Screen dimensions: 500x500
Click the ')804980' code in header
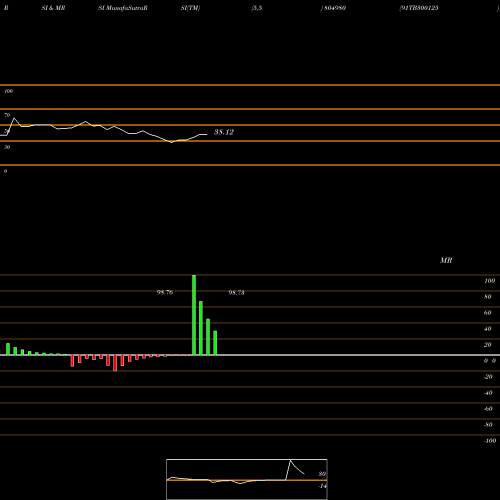333,8
